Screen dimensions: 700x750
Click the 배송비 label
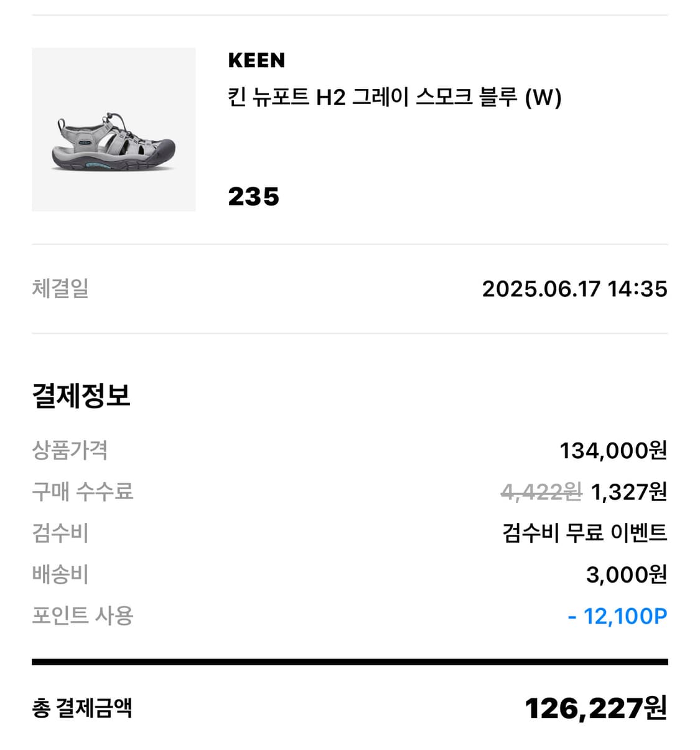pos(60,574)
